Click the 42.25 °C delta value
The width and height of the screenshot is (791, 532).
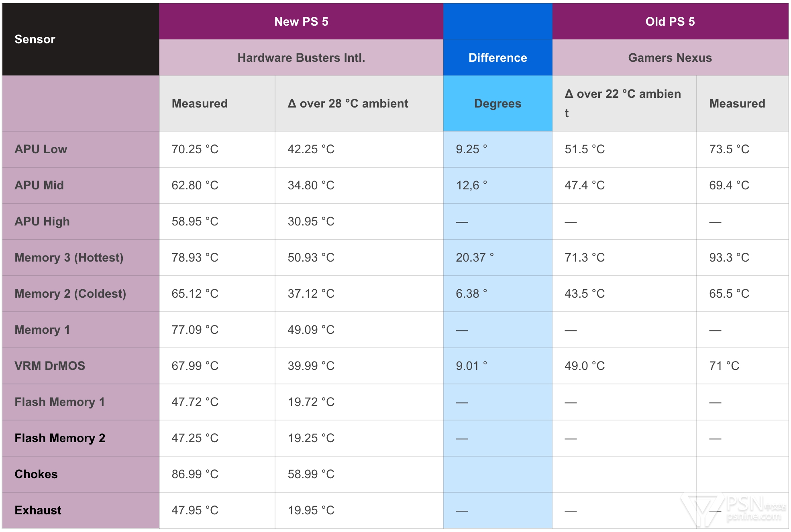tap(359, 149)
